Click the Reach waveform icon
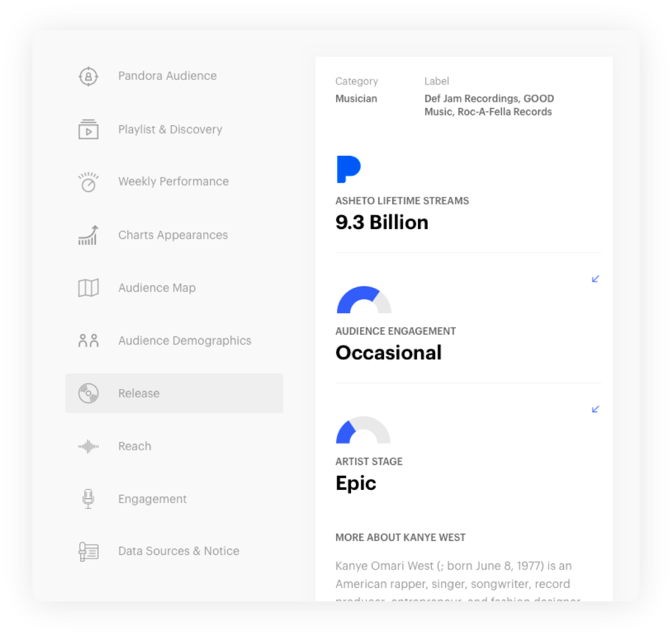 coord(88,446)
